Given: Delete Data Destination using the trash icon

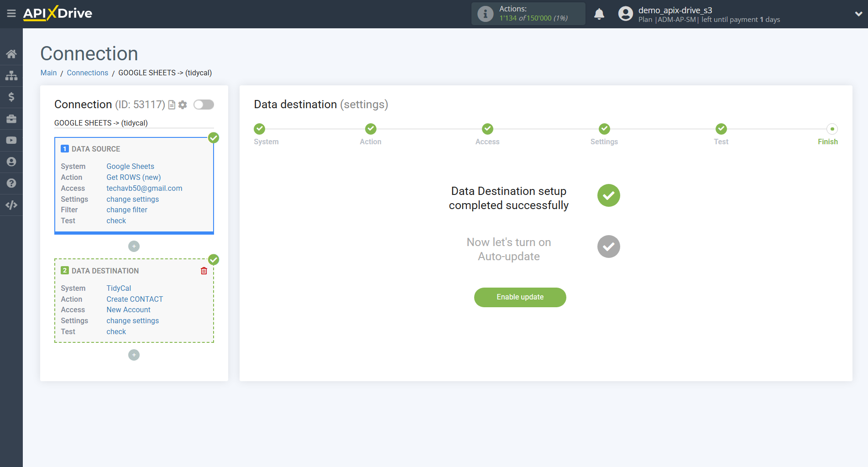Looking at the screenshot, I should pos(204,270).
